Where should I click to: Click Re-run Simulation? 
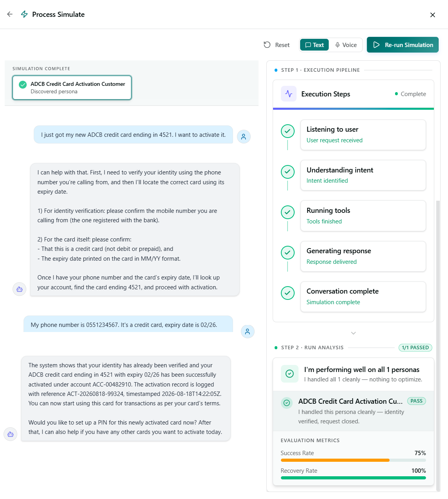pyautogui.click(x=402, y=45)
